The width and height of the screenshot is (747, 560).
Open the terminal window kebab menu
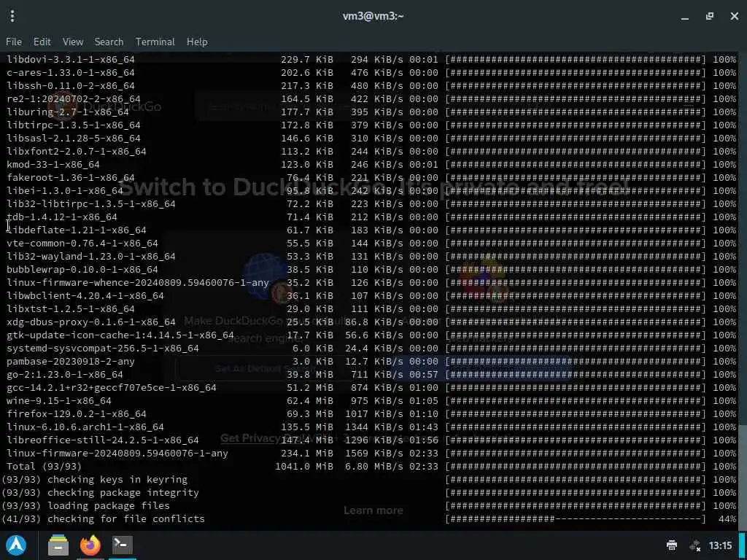(12, 16)
